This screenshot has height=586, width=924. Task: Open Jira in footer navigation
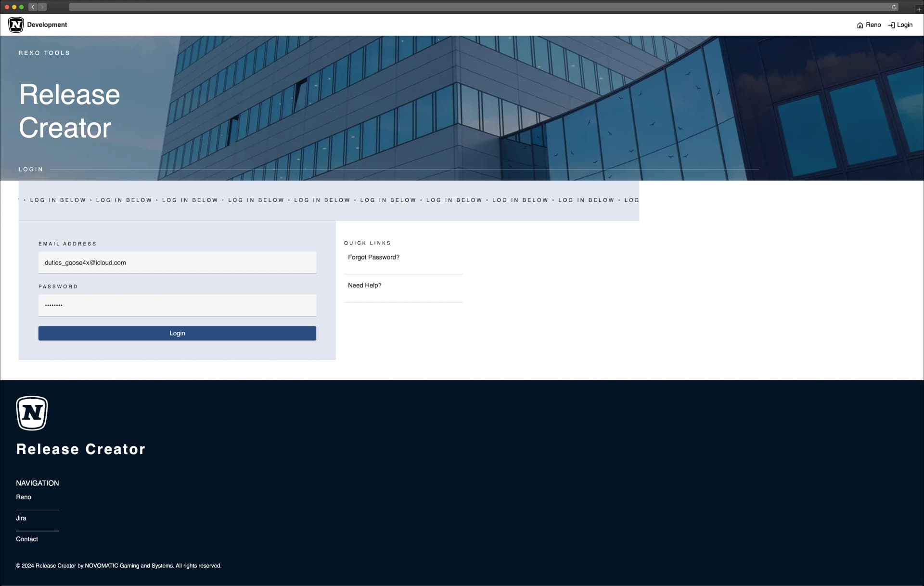coord(21,518)
